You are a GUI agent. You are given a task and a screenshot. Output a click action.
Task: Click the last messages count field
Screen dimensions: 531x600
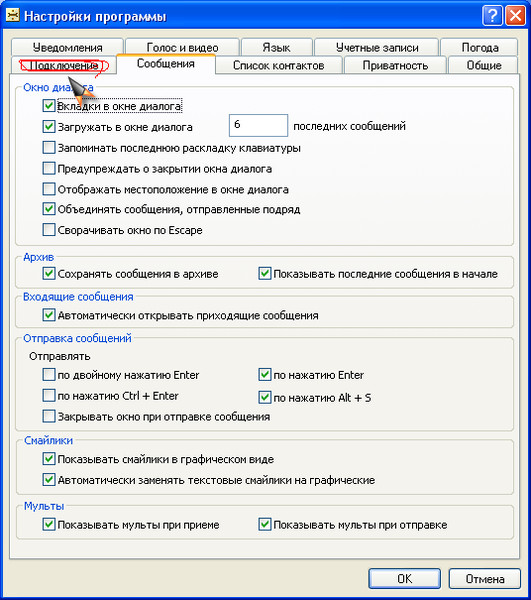[258, 125]
